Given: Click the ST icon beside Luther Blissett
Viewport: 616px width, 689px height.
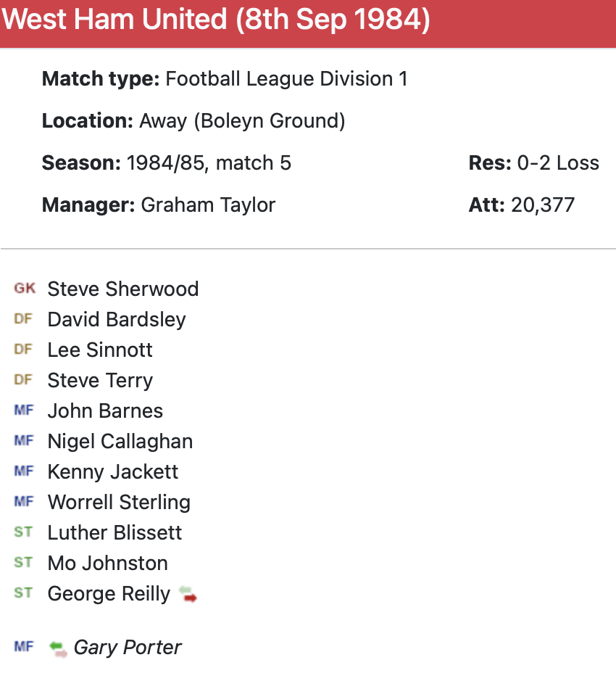Looking at the screenshot, I should coord(23,532).
